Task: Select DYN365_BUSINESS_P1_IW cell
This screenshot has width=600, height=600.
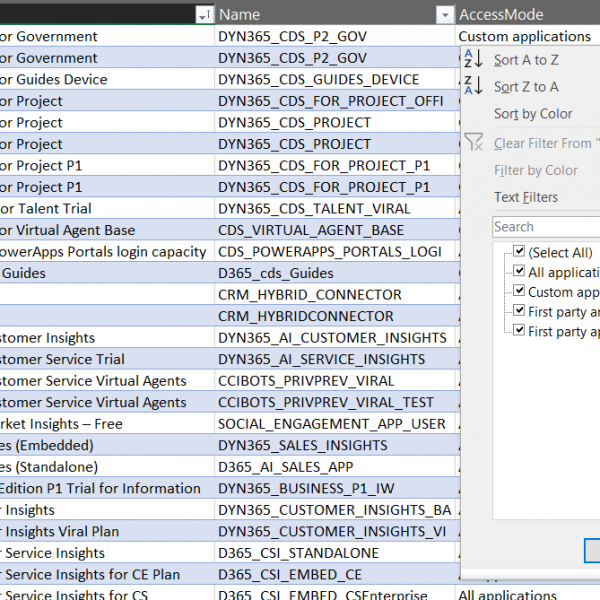Action: point(335,488)
